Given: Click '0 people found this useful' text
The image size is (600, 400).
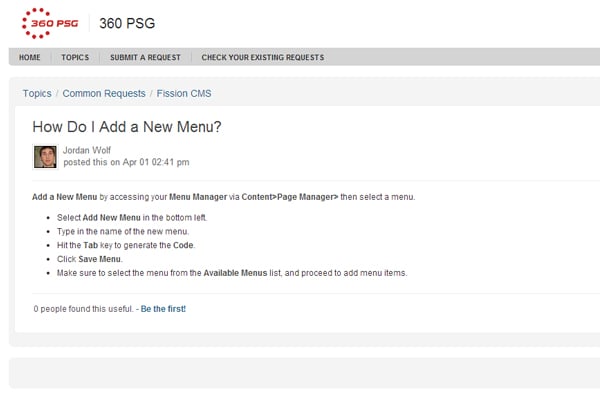Looking at the screenshot, I should coord(83,309).
